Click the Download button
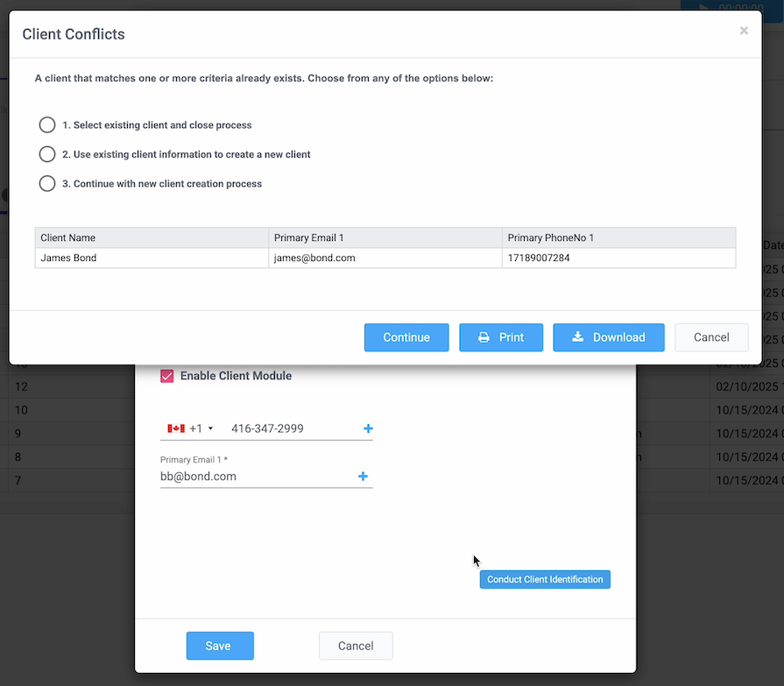Viewport: 784px width, 686px height. (609, 337)
